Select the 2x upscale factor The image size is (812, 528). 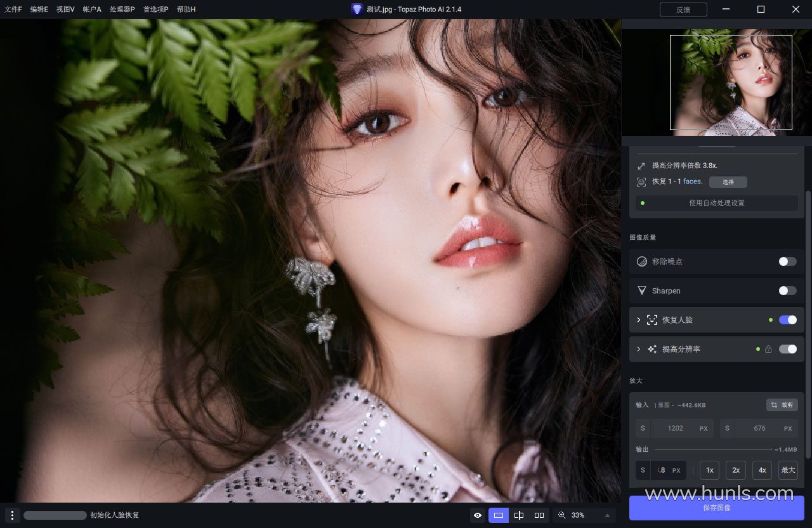tap(736, 470)
